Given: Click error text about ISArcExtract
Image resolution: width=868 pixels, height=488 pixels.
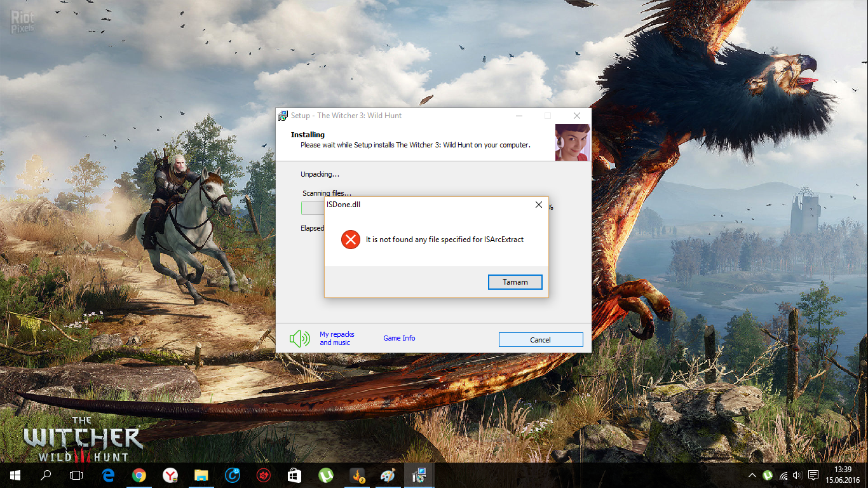Looking at the screenshot, I should coord(445,240).
